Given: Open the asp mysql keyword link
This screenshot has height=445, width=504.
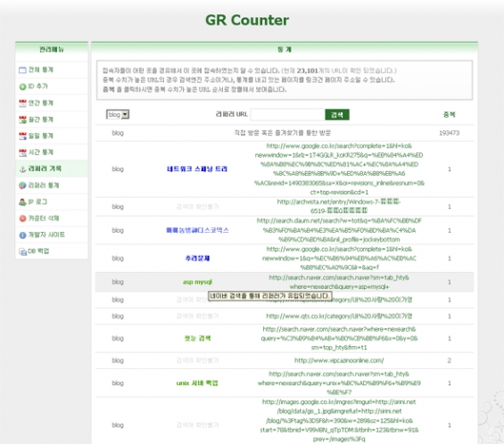Looking at the screenshot, I should point(197,282).
